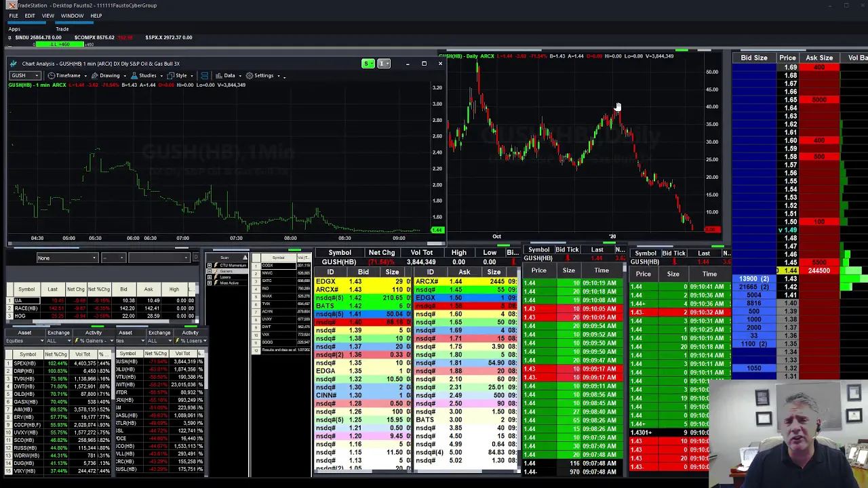Screen dimensions: 868x488
Task: Switch to the Apps tab
Action: tap(14, 29)
